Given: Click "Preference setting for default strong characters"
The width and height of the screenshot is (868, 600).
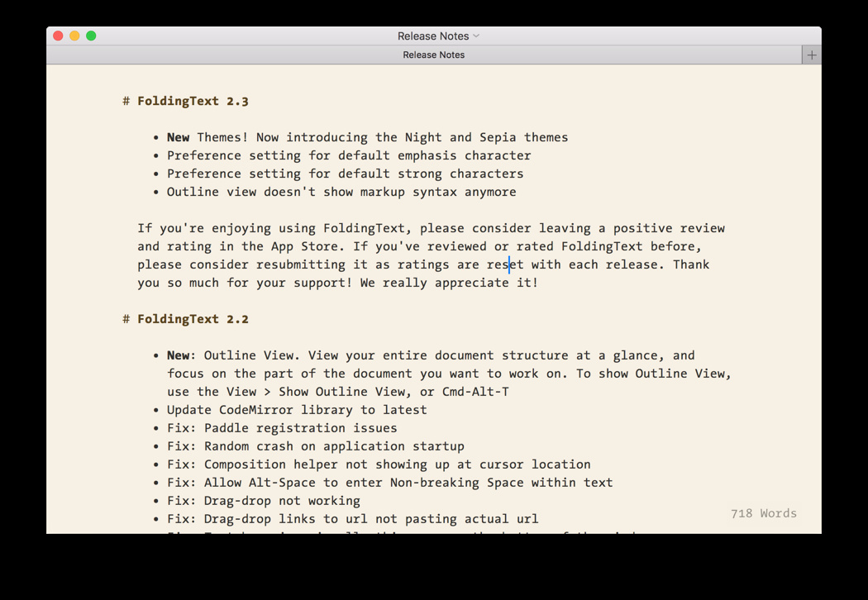Looking at the screenshot, I should coord(345,174).
